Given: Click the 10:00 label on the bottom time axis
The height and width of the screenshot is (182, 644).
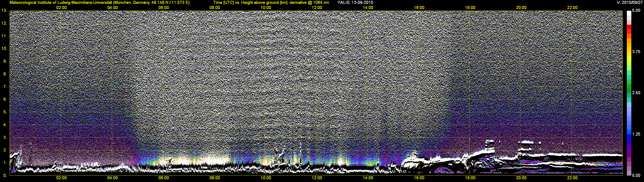Looking at the screenshot, I should click(266, 178).
